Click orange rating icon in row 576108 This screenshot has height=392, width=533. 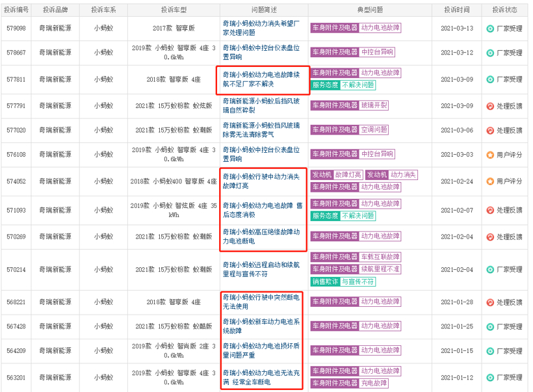click(x=490, y=155)
